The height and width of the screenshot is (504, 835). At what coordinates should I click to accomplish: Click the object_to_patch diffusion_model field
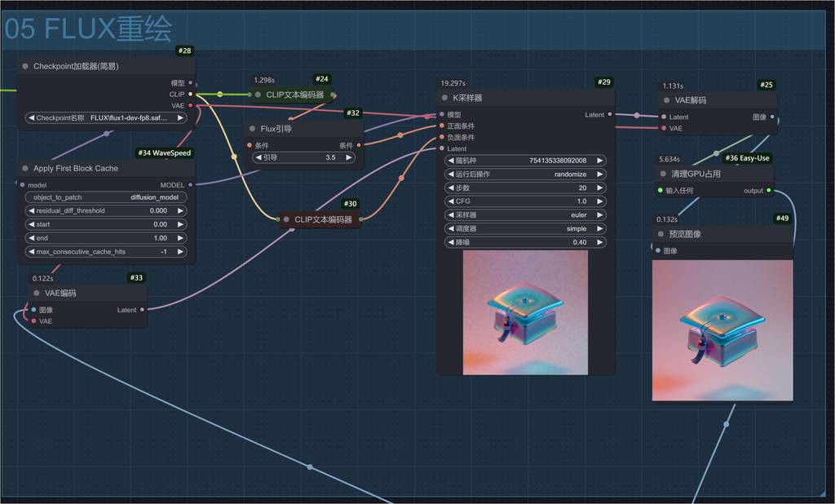[106, 197]
